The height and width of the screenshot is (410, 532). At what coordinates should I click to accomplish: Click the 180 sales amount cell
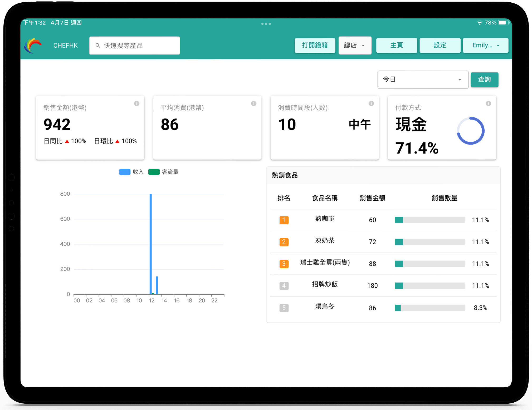coord(372,285)
